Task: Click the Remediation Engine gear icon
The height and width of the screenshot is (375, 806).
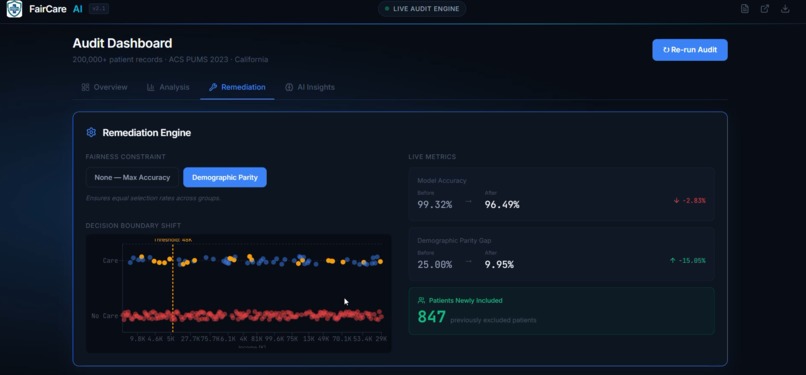Action: point(91,133)
